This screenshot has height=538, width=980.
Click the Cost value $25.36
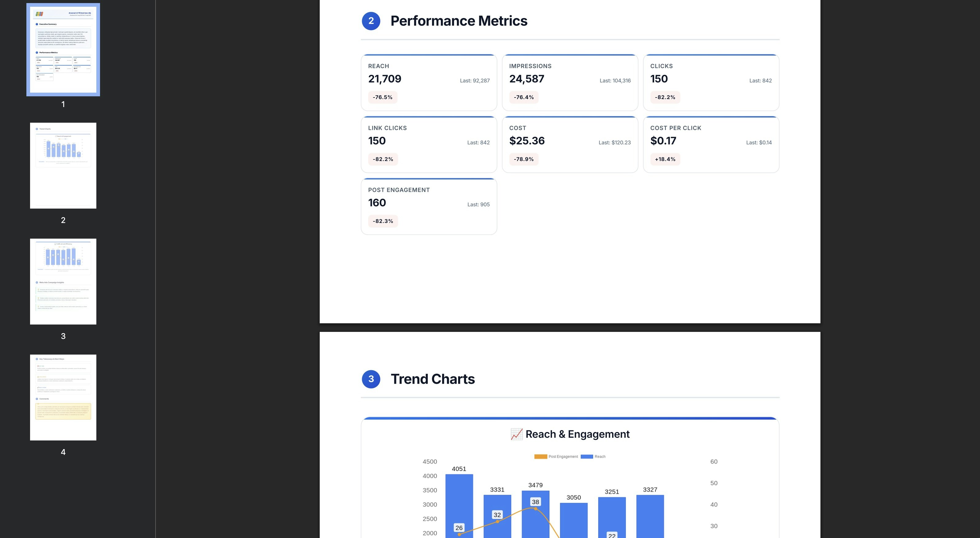pos(527,141)
